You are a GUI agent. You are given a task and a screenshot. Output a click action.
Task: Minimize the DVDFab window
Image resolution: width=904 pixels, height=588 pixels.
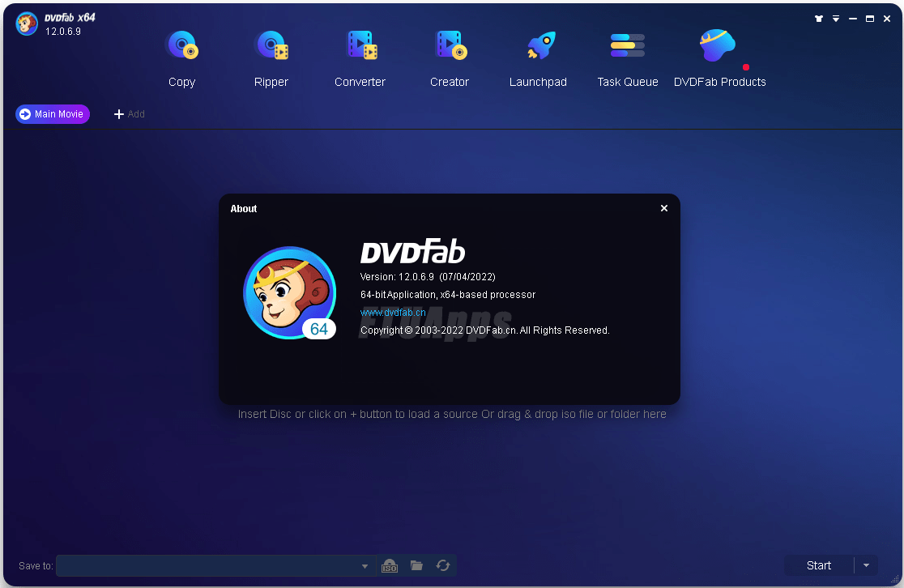pos(853,19)
